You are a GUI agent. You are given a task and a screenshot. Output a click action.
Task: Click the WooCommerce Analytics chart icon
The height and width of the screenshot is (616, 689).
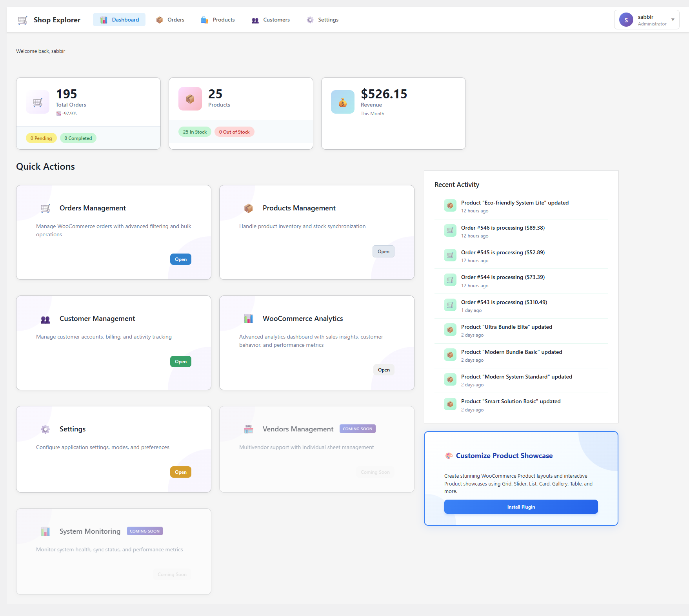point(249,319)
